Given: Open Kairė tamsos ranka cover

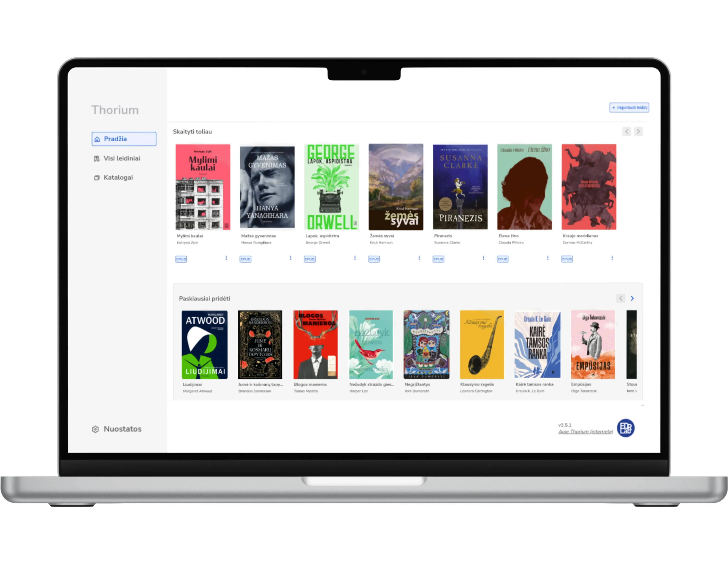Looking at the screenshot, I should coord(538,345).
